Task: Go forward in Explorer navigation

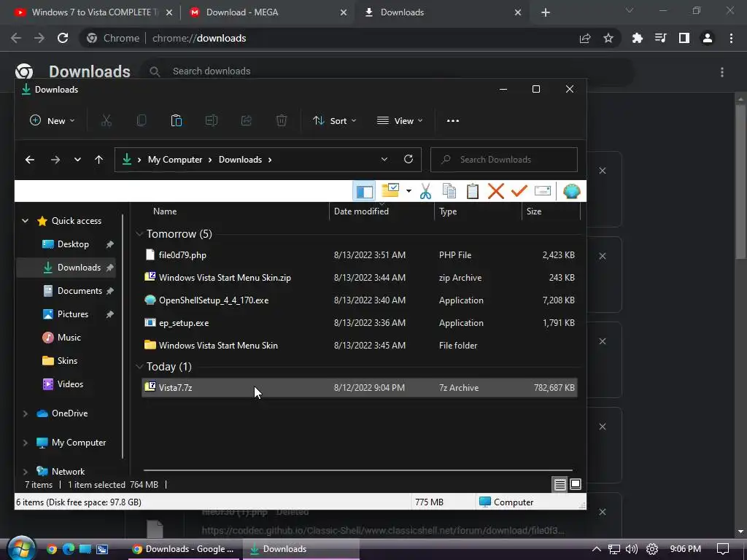Action: click(55, 160)
